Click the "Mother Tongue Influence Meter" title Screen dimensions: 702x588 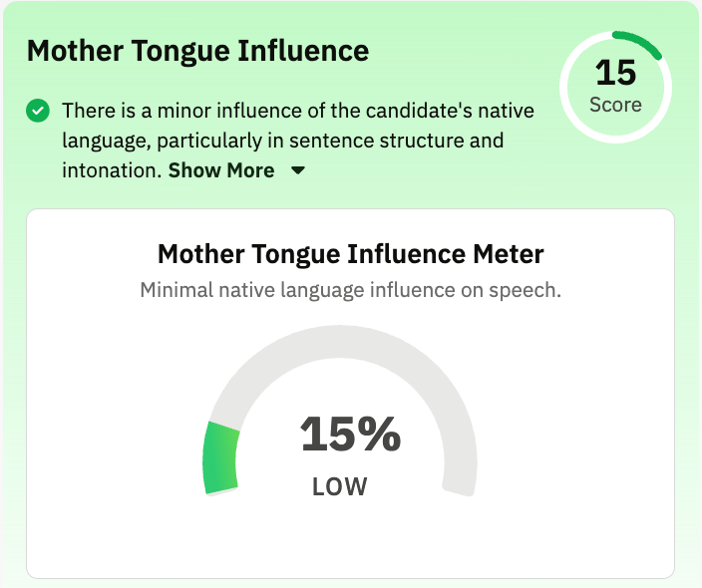coord(351,254)
